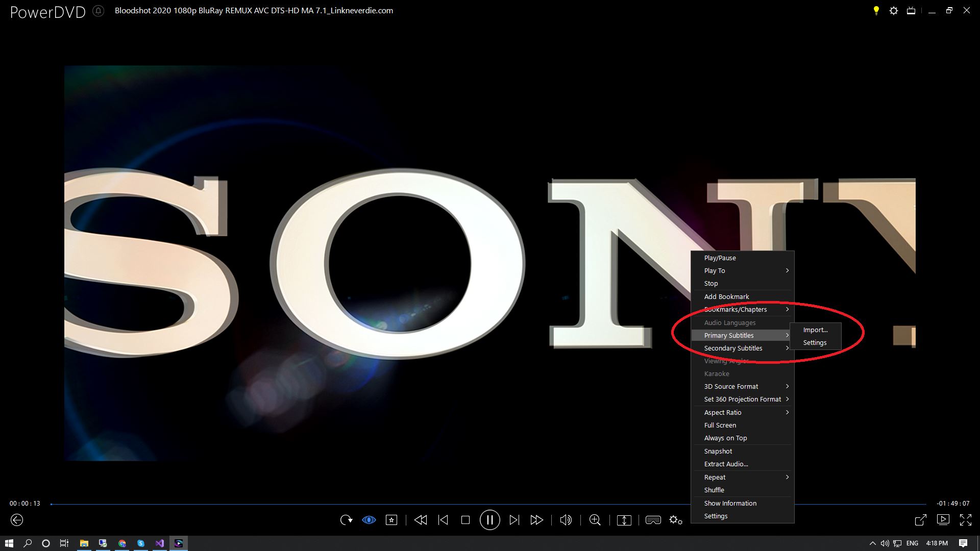Click the bookmark star icon in playback bar
Image resolution: width=980 pixels, height=551 pixels.
click(392, 520)
